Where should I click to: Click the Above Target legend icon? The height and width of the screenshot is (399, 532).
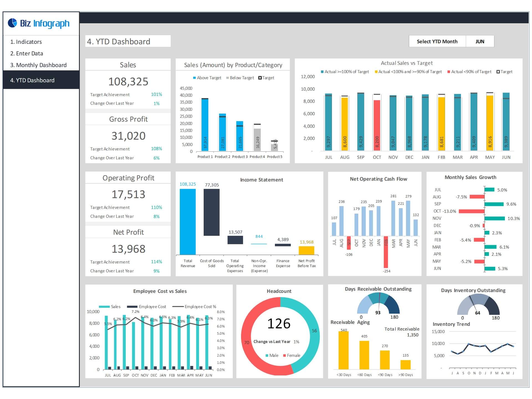(x=194, y=78)
